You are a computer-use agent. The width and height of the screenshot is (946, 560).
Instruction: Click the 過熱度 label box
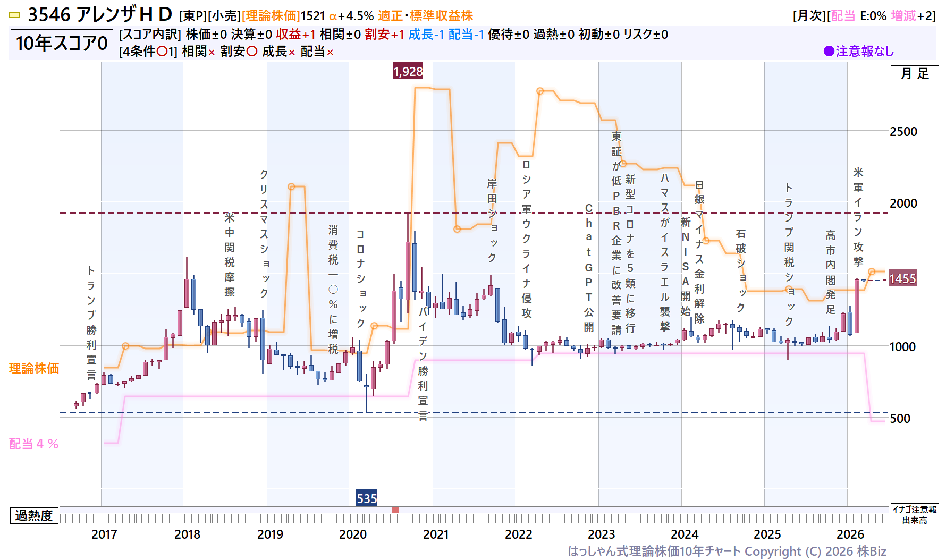pos(34,515)
